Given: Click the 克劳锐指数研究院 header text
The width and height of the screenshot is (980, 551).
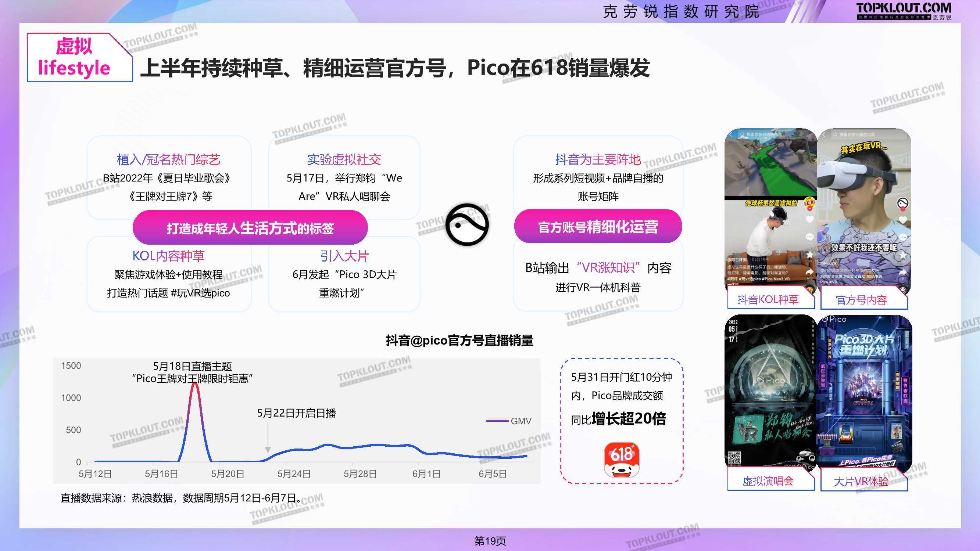Looking at the screenshot, I should [682, 12].
